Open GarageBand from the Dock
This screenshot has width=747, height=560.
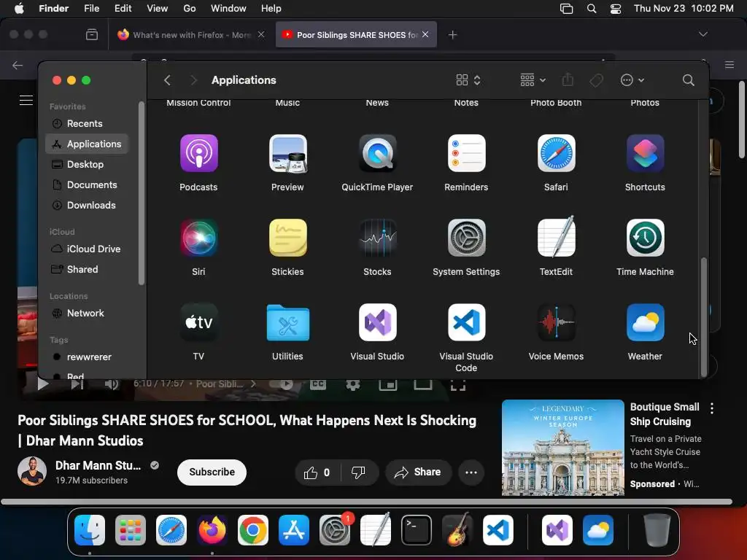[x=457, y=529]
